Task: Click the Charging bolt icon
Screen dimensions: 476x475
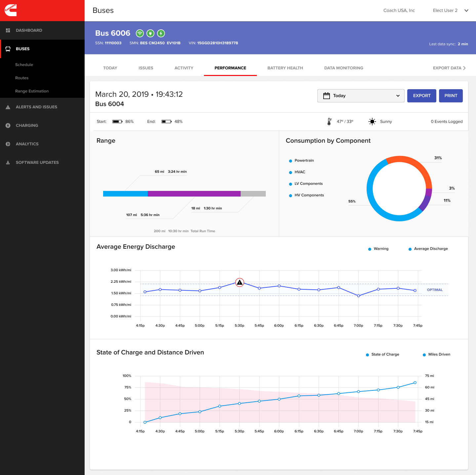Action: 8,126
